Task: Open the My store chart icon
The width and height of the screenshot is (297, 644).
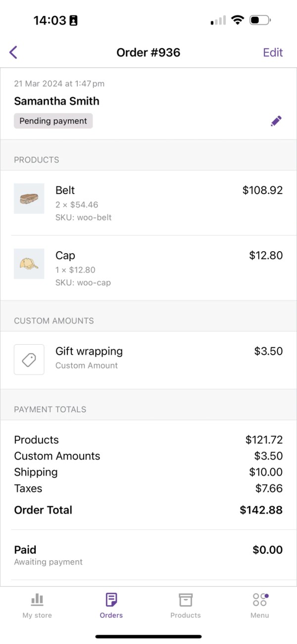Action: (x=37, y=600)
